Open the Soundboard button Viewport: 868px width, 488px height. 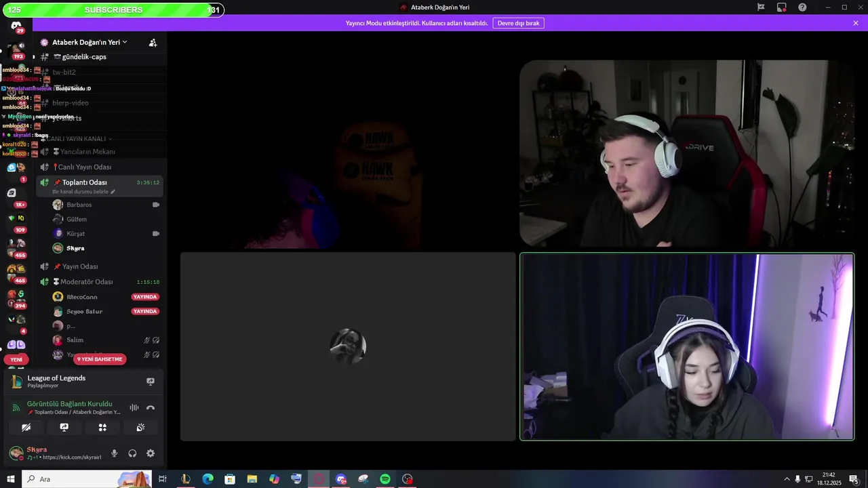click(x=140, y=428)
